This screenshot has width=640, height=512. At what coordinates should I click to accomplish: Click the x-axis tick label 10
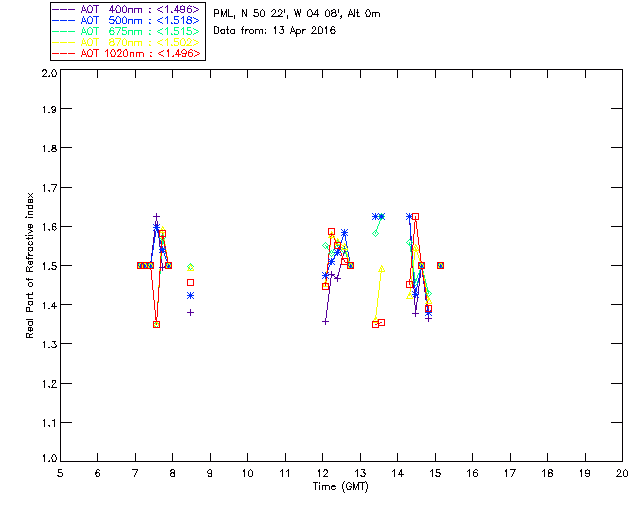(x=247, y=473)
